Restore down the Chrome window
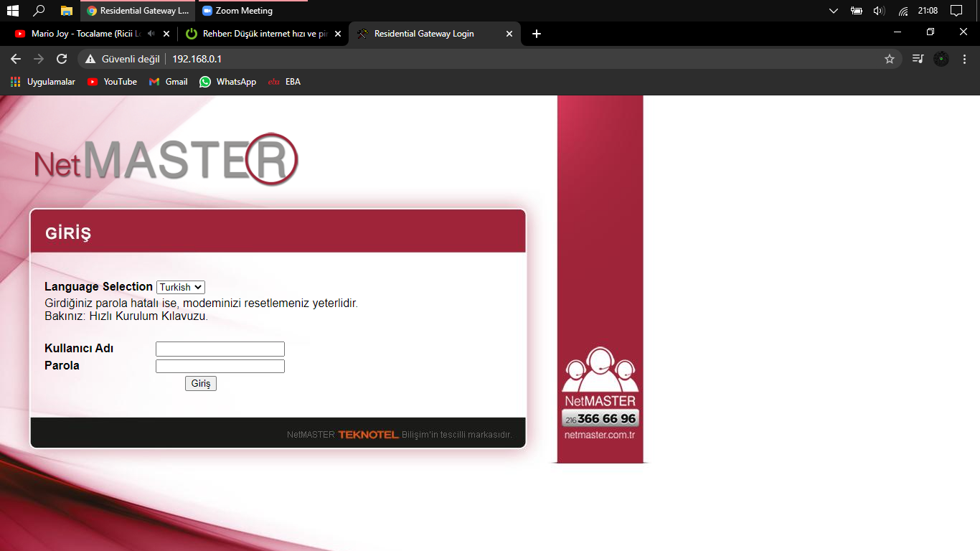This screenshot has height=551, width=980. tap(930, 32)
